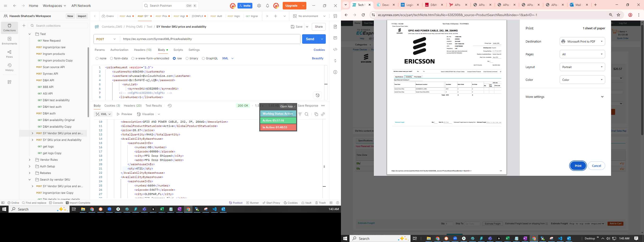Open a new Postman request tab
644x242 pixels.
tap(276, 16)
